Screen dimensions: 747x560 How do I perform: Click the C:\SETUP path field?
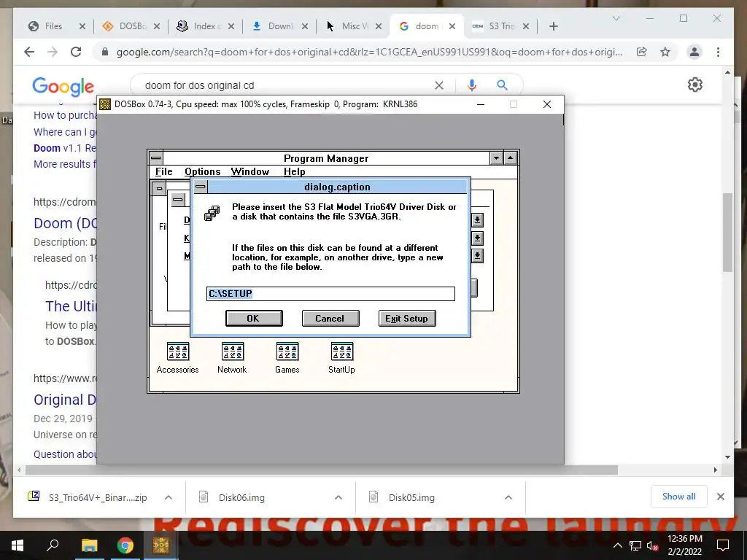tap(330, 294)
